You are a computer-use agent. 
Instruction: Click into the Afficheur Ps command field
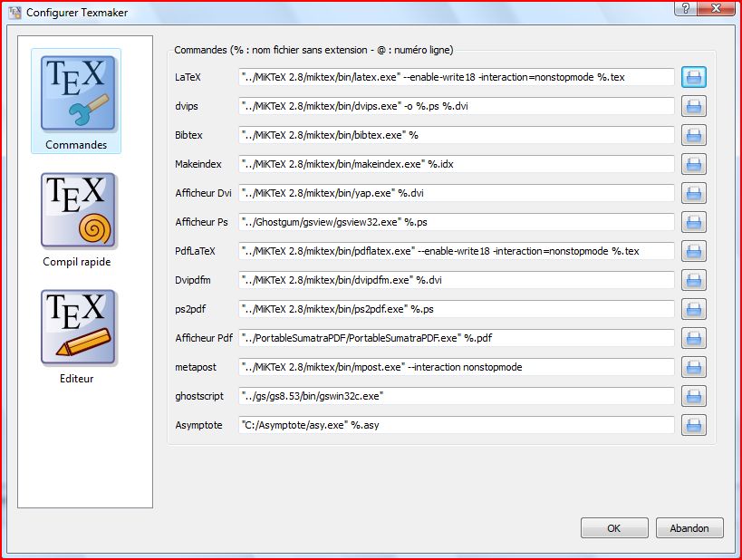click(x=457, y=222)
